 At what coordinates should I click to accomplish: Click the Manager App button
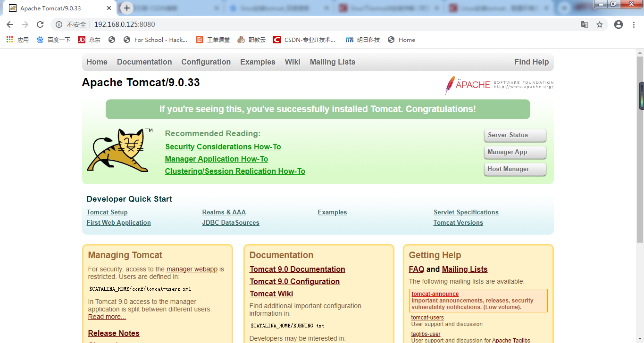coord(515,152)
